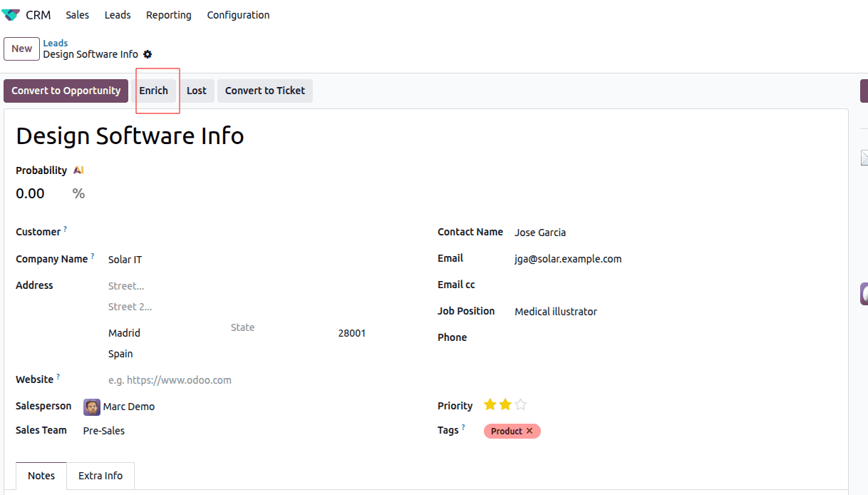This screenshot has height=495, width=868.
Task: Click the Enrich button
Action: [153, 91]
